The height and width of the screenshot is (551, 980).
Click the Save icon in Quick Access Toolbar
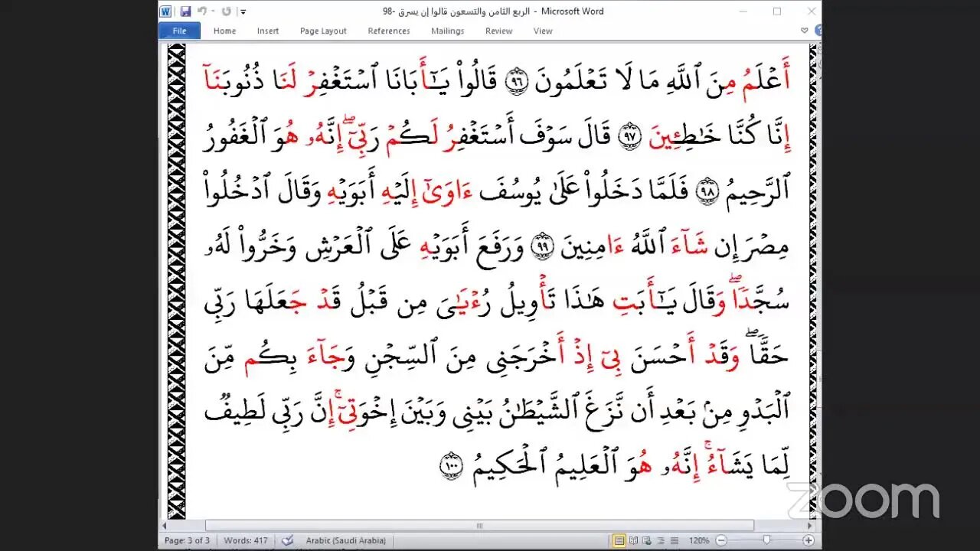[x=185, y=11]
